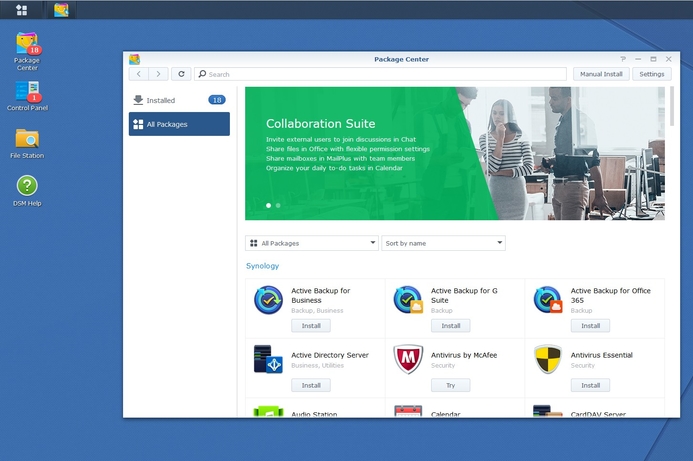This screenshot has height=461, width=693.
Task: Click the Package Center vertical scrollbar
Action: click(x=672, y=106)
